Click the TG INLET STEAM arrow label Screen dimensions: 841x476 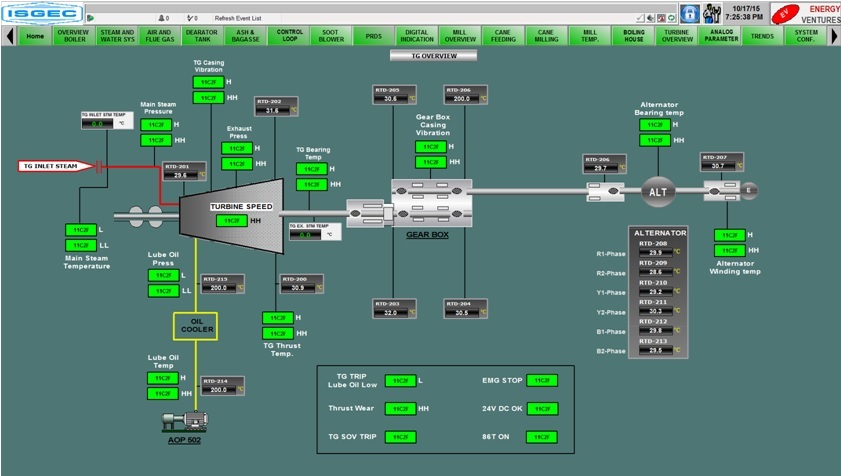[56, 166]
